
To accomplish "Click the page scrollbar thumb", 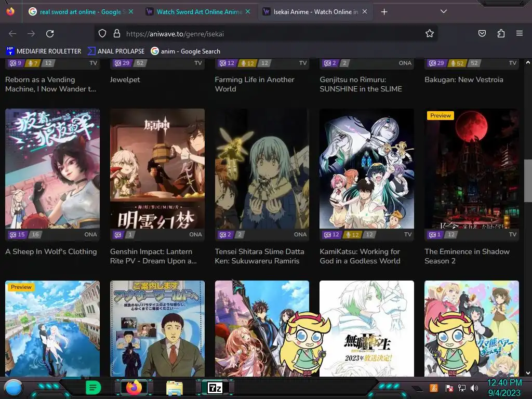I will [528, 180].
